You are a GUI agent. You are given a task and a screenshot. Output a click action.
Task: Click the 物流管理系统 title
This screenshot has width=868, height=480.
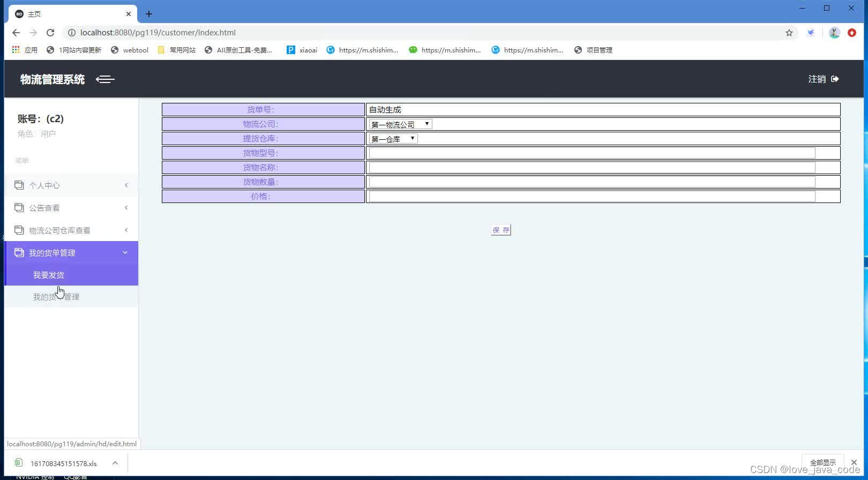53,79
